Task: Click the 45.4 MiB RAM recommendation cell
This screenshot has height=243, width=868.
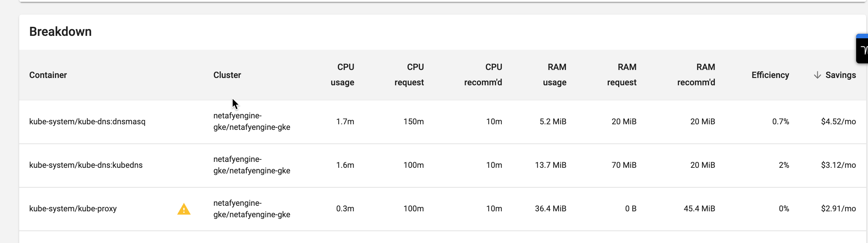Action: click(699, 209)
